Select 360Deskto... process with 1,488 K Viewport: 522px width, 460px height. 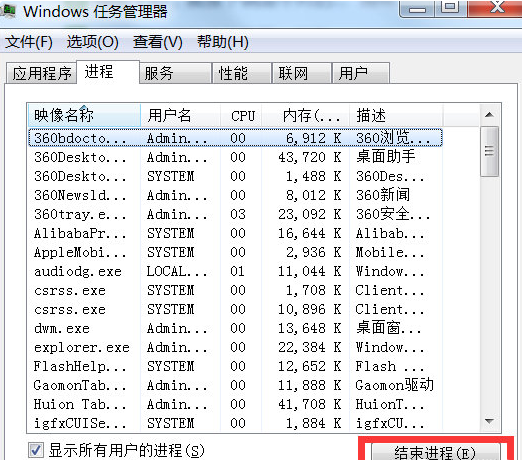[x=235, y=176]
